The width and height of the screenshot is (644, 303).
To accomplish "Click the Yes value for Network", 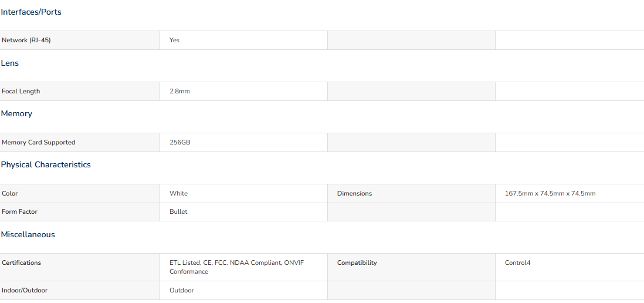I will [175, 41].
